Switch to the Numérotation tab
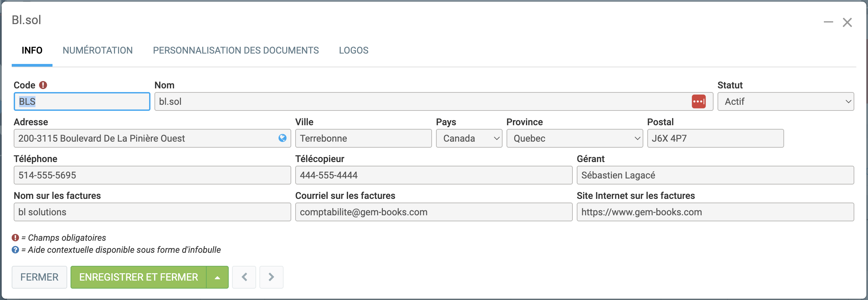 coord(98,50)
